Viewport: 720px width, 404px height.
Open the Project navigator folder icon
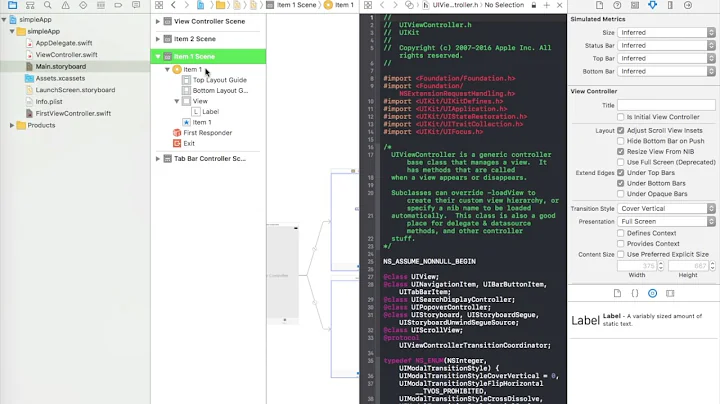(x=12, y=5)
